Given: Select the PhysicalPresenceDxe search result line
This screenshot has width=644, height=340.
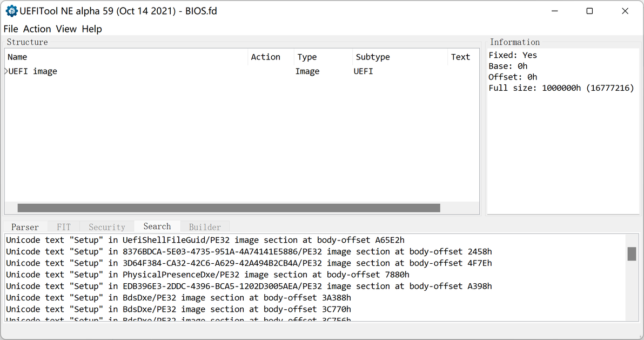Looking at the screenshot, I should tap(207, 275).
